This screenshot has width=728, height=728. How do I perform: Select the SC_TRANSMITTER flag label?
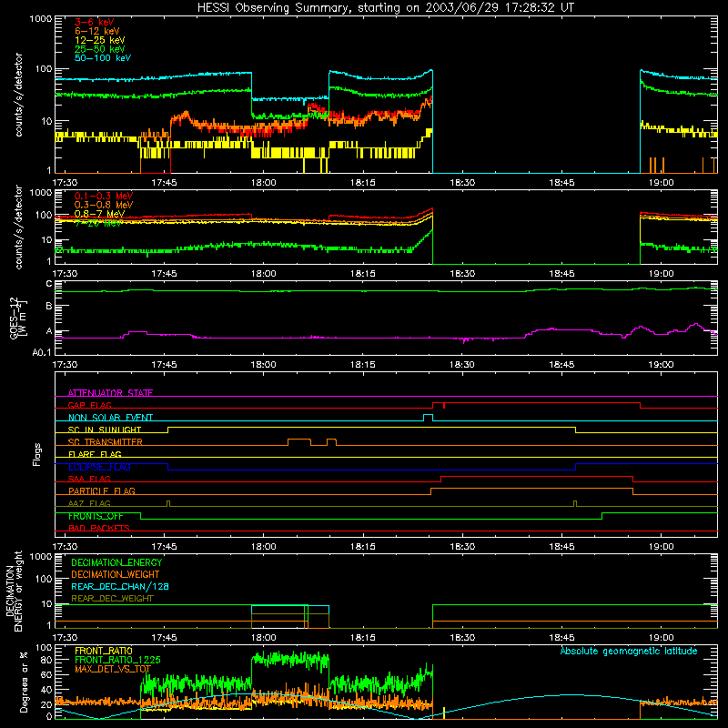105,442
